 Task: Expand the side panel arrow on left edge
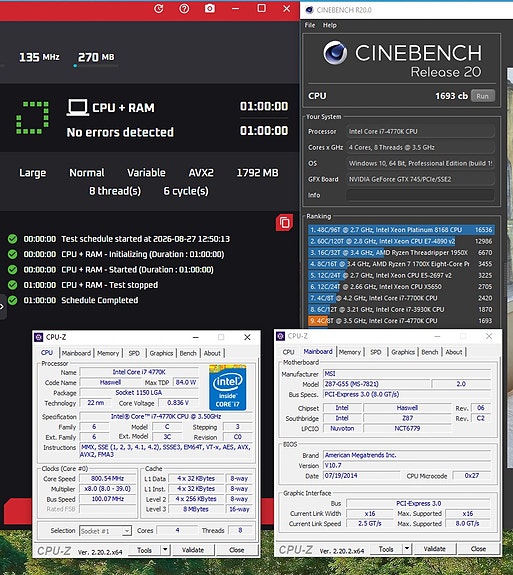pyautogui.click(x=2, y=307)
